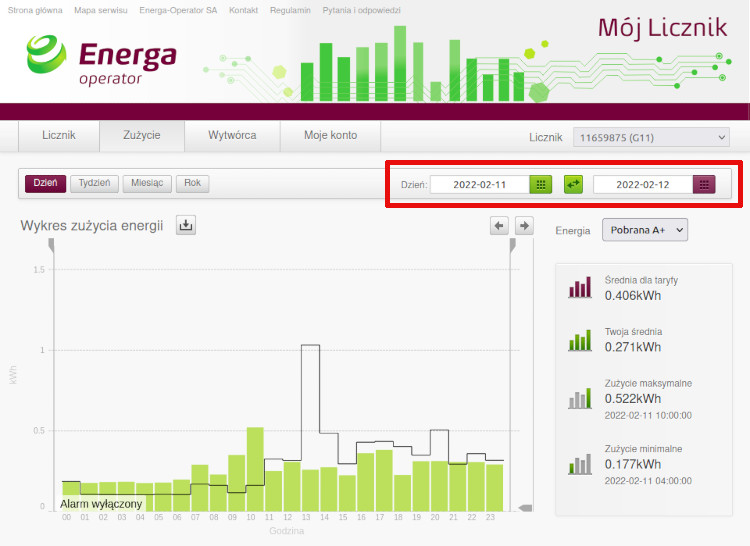Open the Licznik 11659875 (G11) dropdown
This screenshot has height=546, width=750.
tap(651, 138)
